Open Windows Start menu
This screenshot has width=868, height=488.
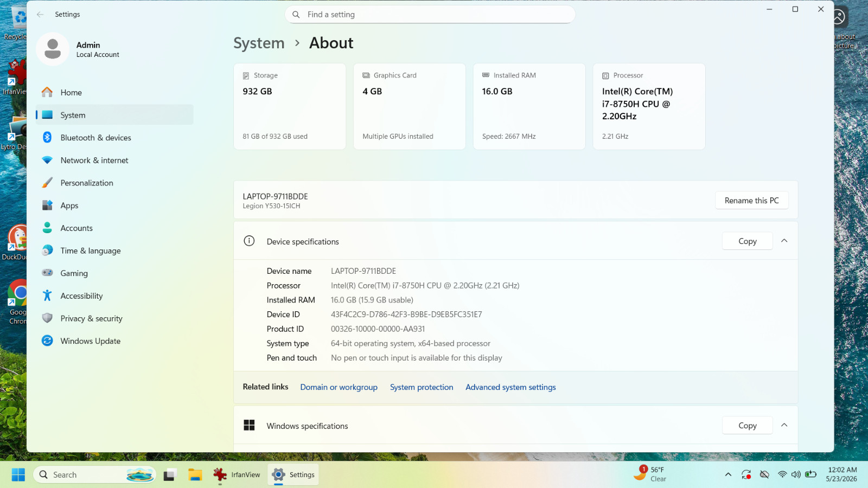pos(18,475)
